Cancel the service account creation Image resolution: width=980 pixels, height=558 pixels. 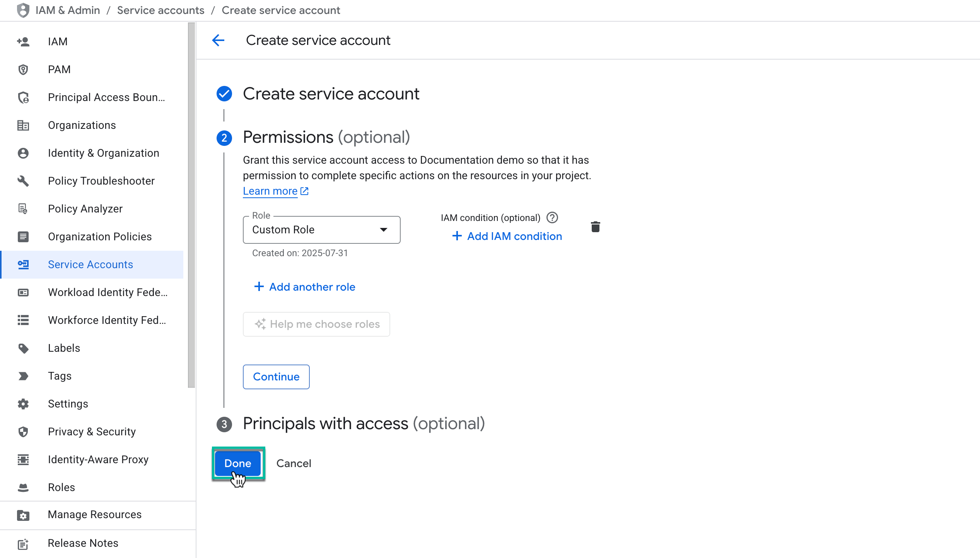pyautogui.click(x=294, y=463)
